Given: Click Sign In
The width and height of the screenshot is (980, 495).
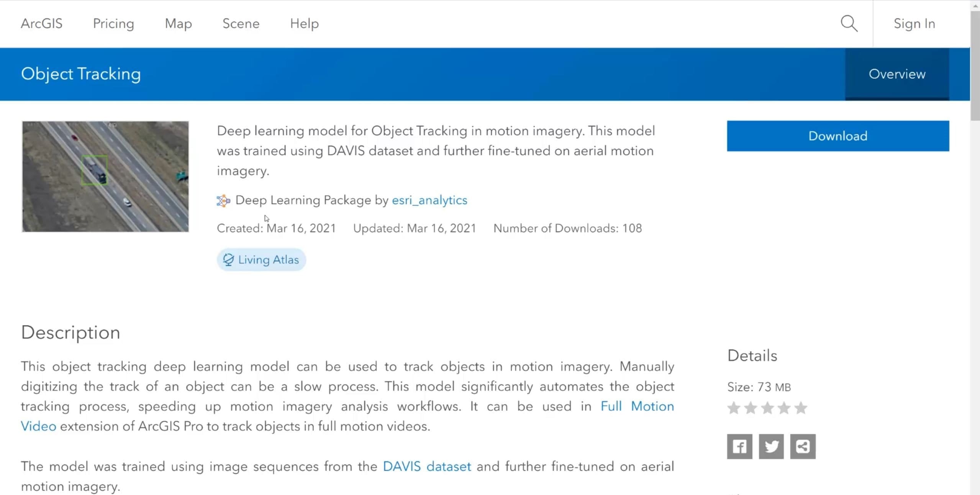Looking at the screenshot, I should pos(914,24).
